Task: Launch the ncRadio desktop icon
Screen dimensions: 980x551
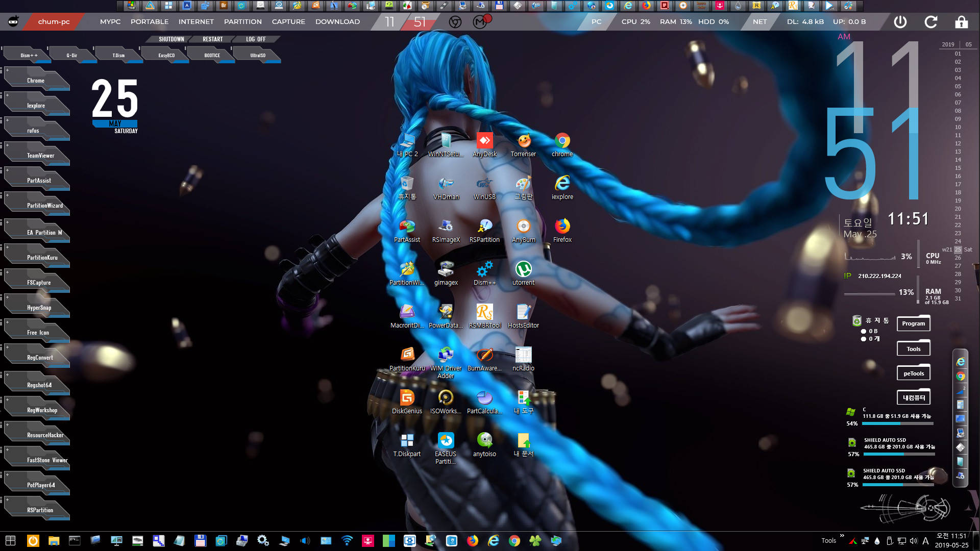Action: pyautogui.click(x=523, y=359)
